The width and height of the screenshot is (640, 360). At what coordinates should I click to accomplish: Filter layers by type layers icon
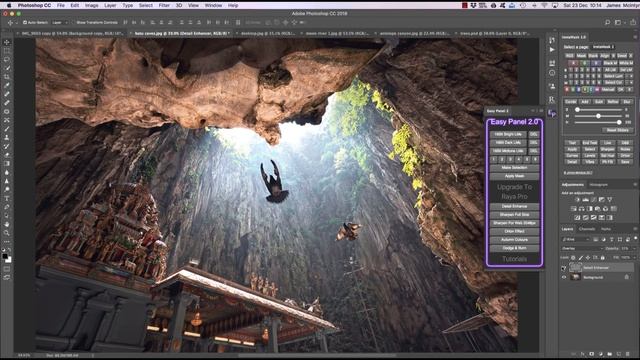611,239
